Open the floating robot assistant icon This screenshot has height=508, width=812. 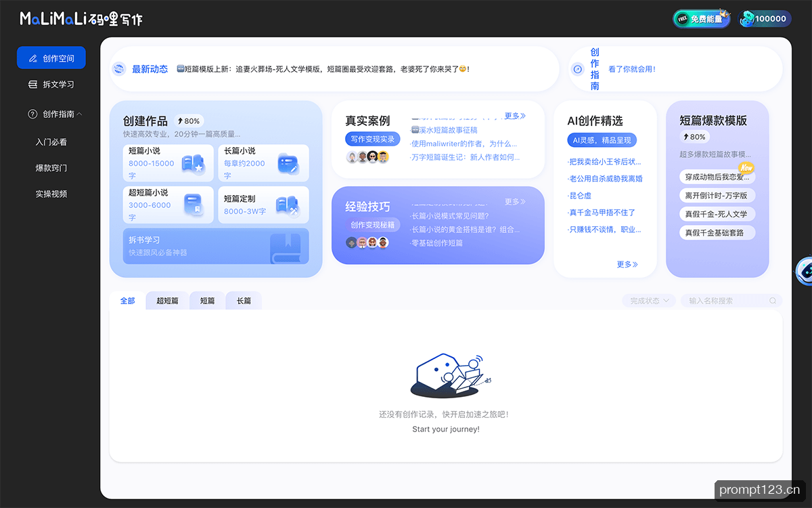point(804,271)
